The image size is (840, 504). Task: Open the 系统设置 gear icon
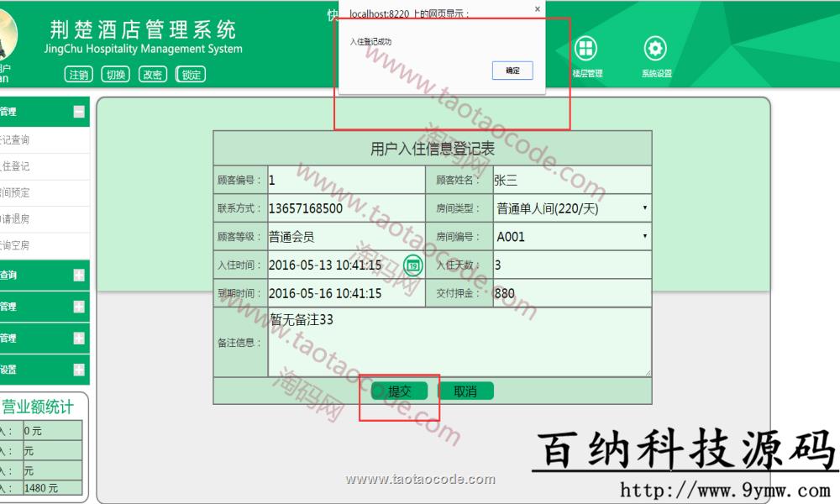pyautogui.click(x=655, y=49)
